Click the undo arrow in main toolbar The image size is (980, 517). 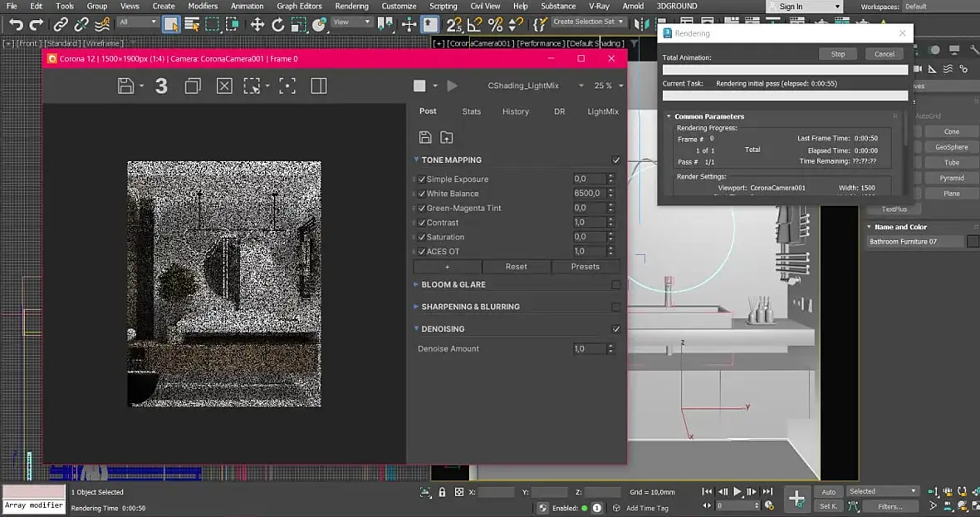click(x=16, y=25)
